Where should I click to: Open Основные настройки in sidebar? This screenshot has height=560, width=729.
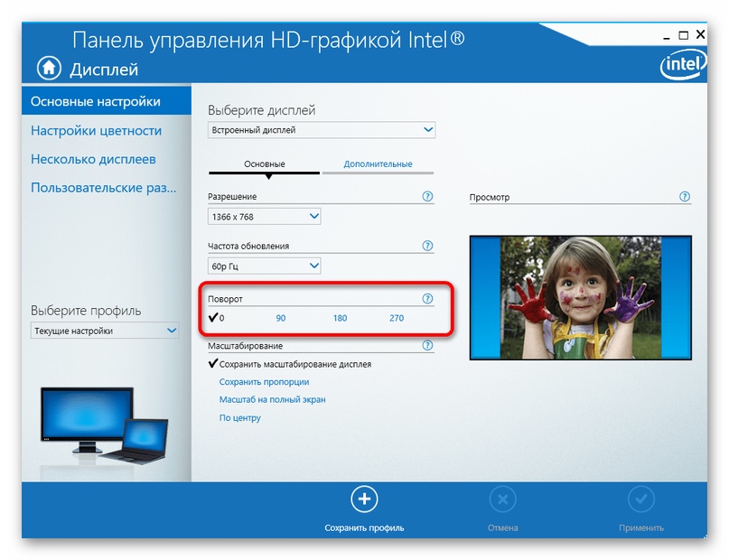(x=107, y=101)
